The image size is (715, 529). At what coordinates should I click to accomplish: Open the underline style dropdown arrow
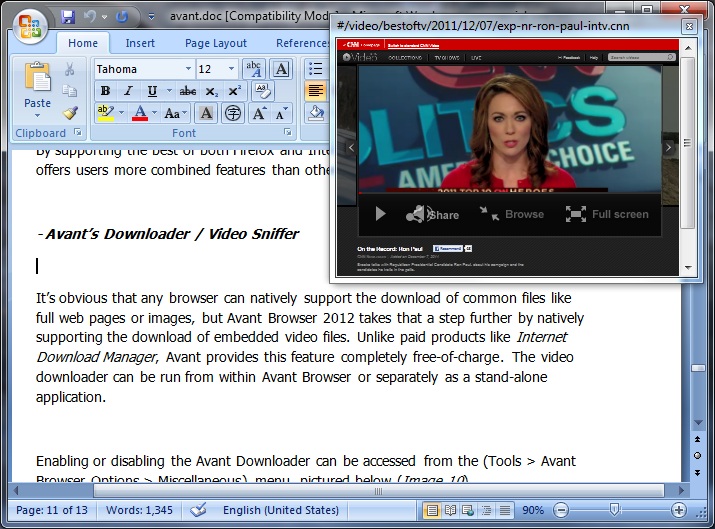point(169,91)
